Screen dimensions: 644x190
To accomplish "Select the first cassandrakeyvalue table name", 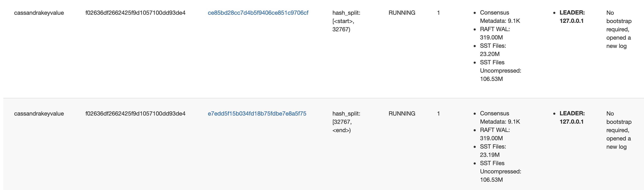I will pyautogui.click(x=39, y=12).
